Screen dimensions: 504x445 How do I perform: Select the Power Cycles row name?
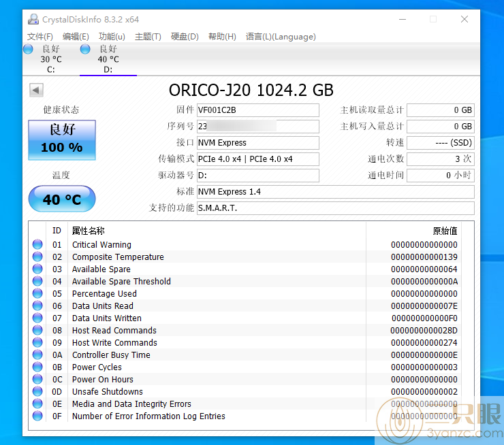pos(97,367)
